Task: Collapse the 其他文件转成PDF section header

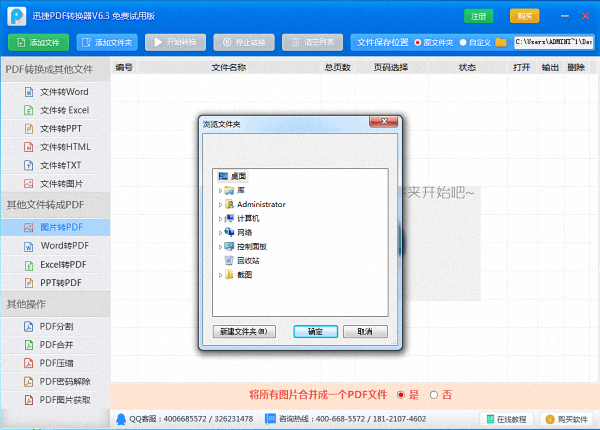Action: click(x=55, y=205)
